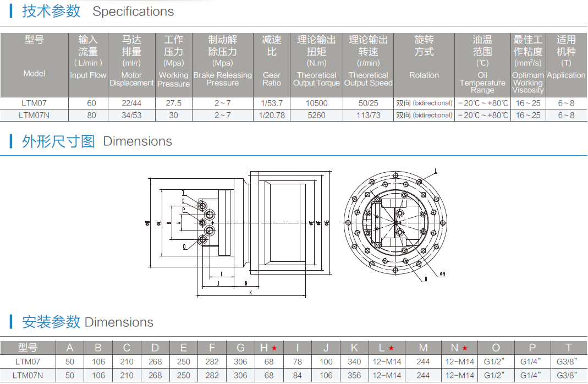The height and width of the screenshot is (384, 588).
Task: Click 双向 (bidirectional) in the LTM07 row
Action: pyautogui.click(x=424, y=103)
